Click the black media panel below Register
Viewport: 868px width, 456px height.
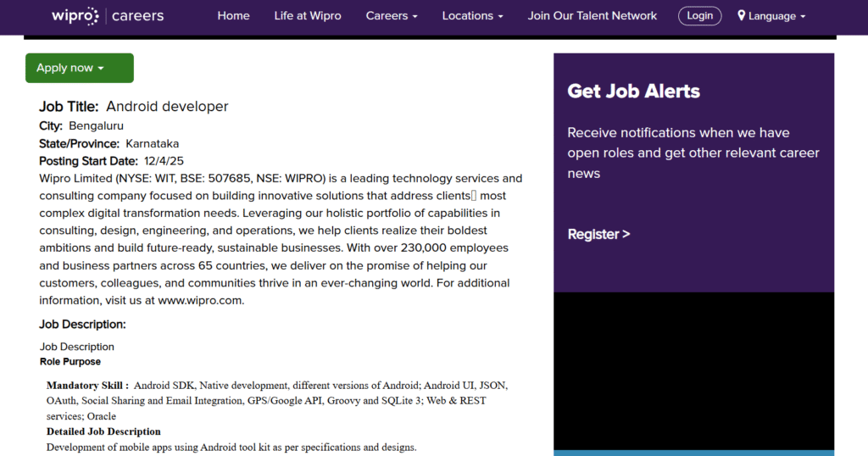point(693,369)
